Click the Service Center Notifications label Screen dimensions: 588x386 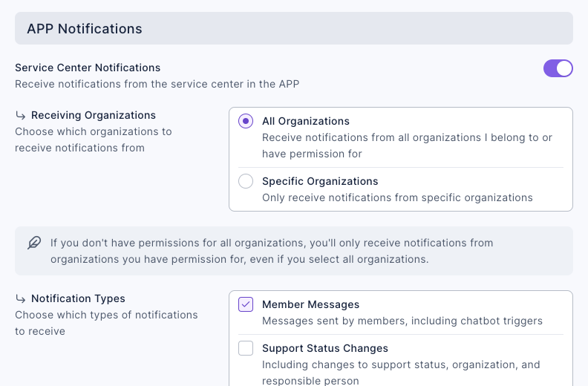click(88, 68)
